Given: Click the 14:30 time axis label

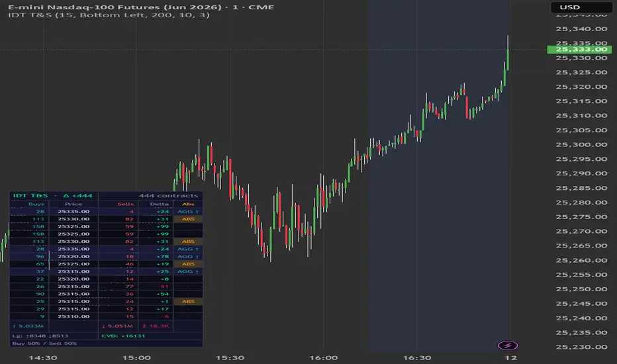Looking at the screenshot, I should 43,357.
